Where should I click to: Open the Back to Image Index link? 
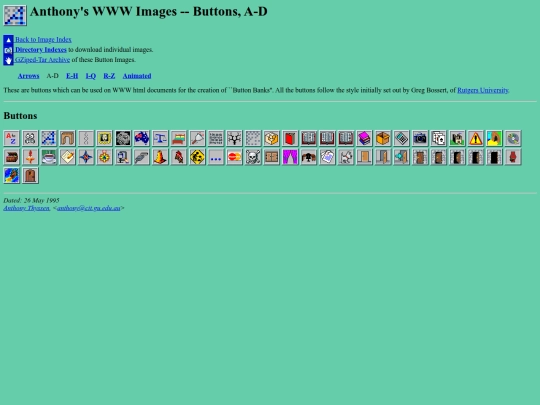click(x=43, y=40)
